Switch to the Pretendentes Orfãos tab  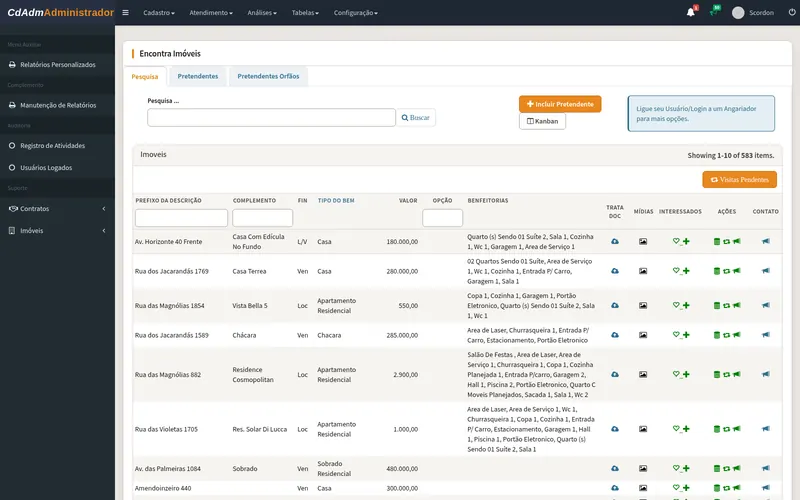[x=268, y=77]
